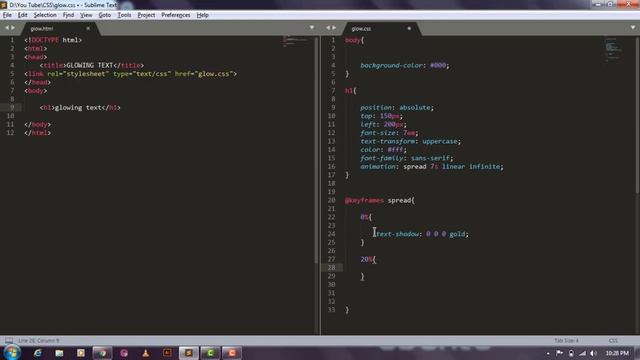Open Windows Explorer from taskbar

coord(59,353)
